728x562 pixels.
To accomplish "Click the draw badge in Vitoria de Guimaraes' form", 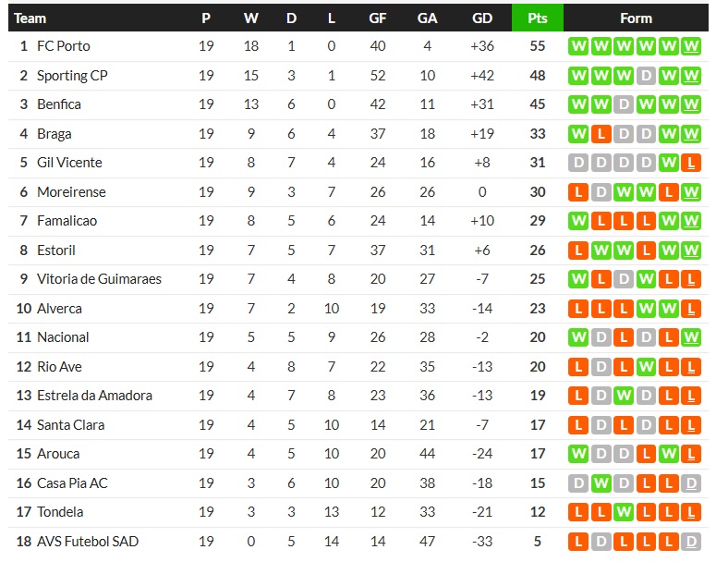I will pos(624,279).
